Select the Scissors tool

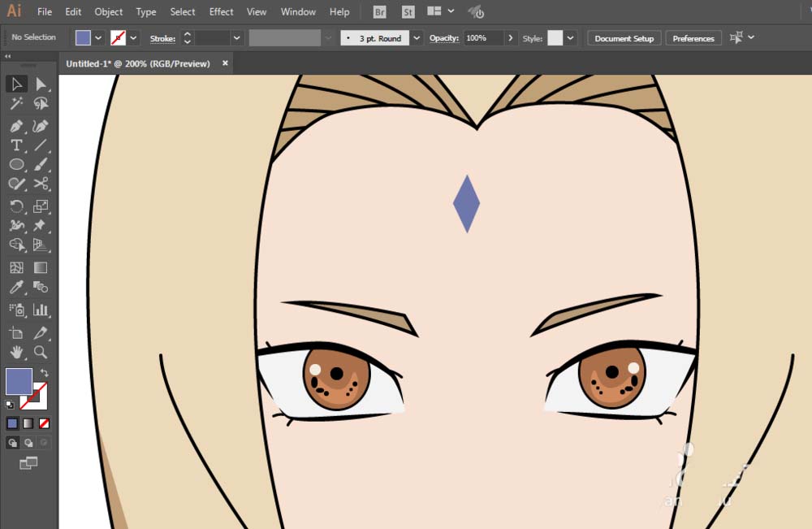click(41, 184)
